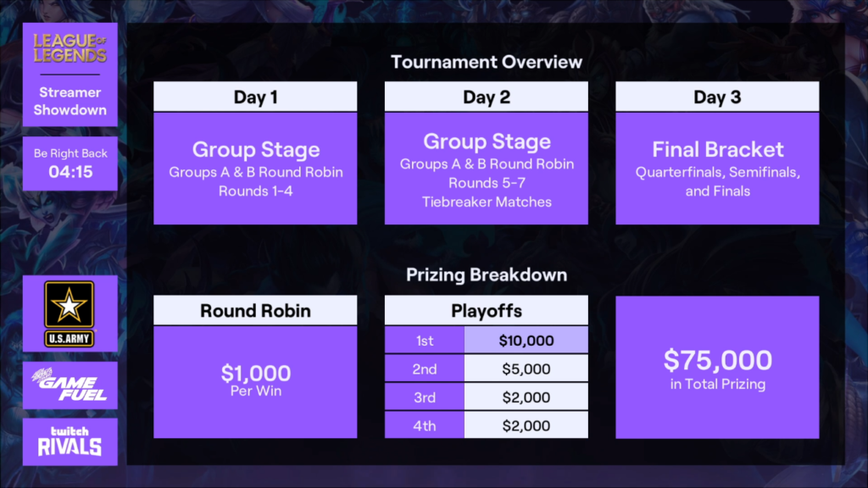868x488 pixels.
Task: Select the 4th place $2,000 row
Action: click(x=487, y=425)
